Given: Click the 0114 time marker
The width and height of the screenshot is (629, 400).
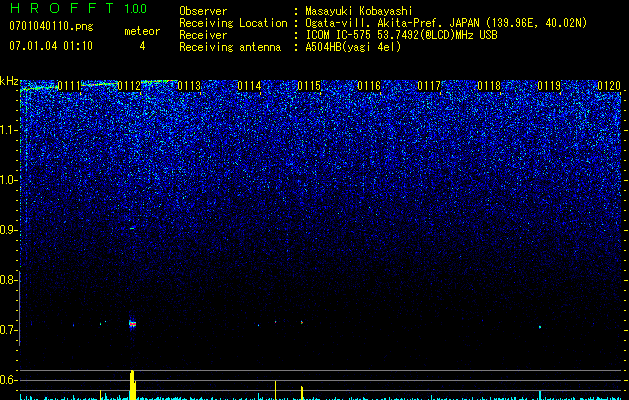Looking at the screenshot, I should 249,86.
